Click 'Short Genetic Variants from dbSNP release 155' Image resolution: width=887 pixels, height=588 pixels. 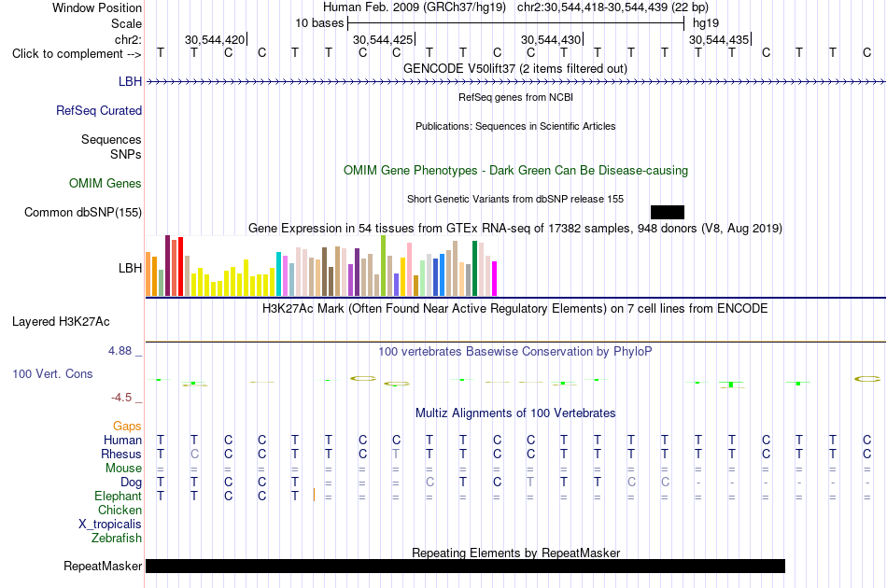click(515, 199)
